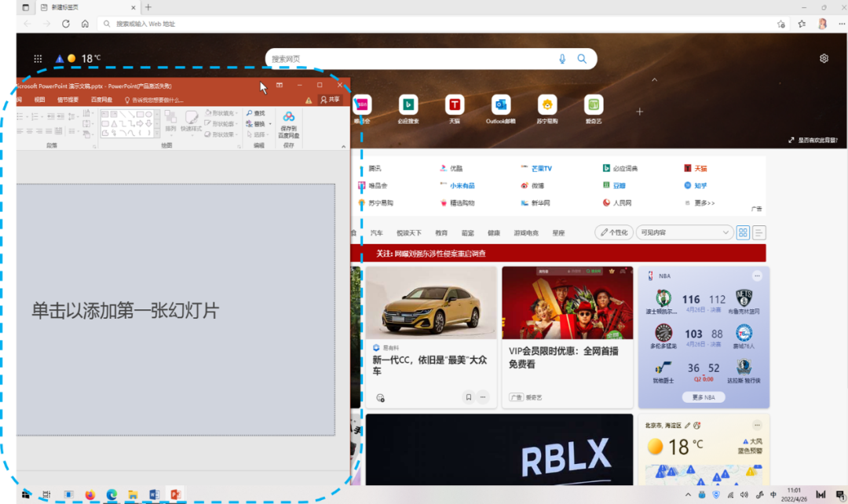Click the 保存到百度网盘 save icon

pos(288,116)
